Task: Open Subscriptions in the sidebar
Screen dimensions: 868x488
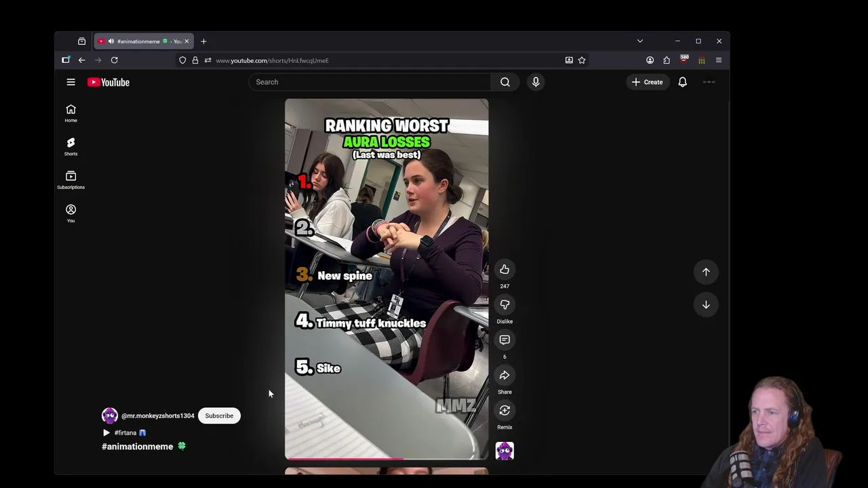Action: pyautogui.click(x=71, y=180)
